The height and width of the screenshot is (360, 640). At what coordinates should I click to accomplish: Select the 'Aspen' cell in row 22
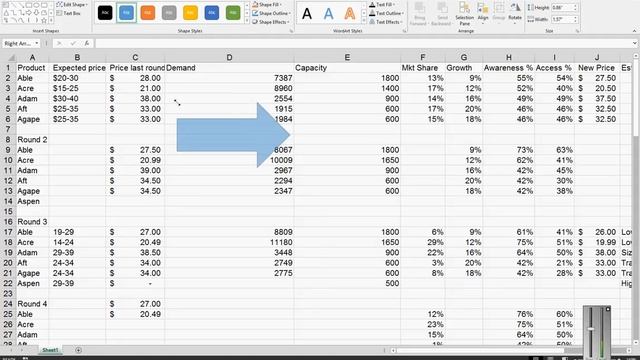(32, 283)
